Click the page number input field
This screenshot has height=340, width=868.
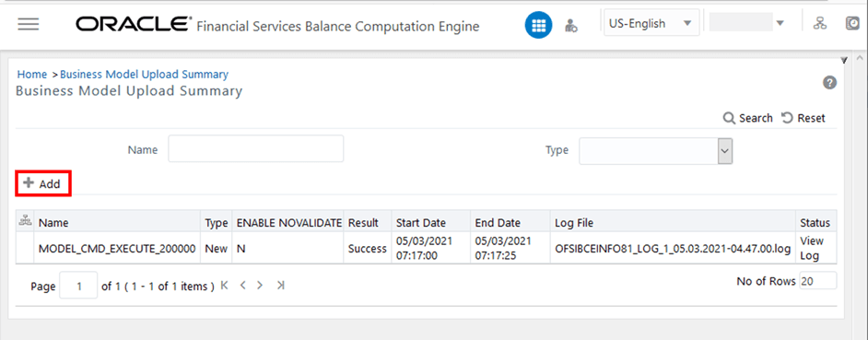[x=78, y=286]
